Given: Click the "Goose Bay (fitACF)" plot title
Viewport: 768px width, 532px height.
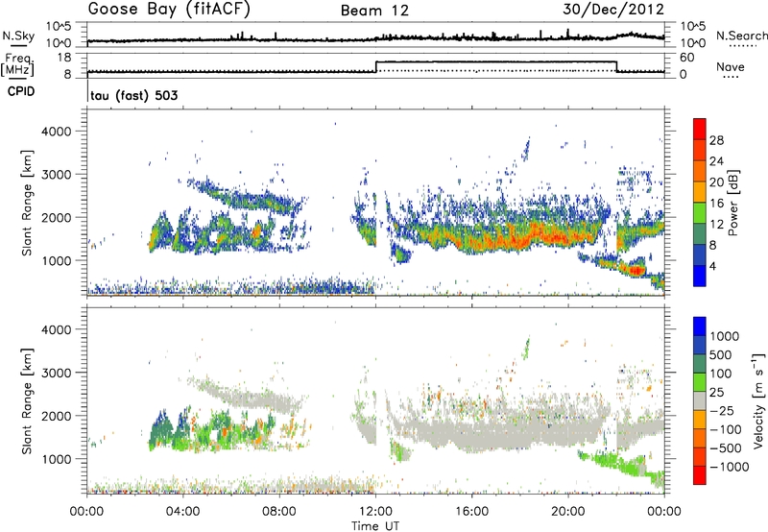Looking at the screenshot, I should 169,10.
